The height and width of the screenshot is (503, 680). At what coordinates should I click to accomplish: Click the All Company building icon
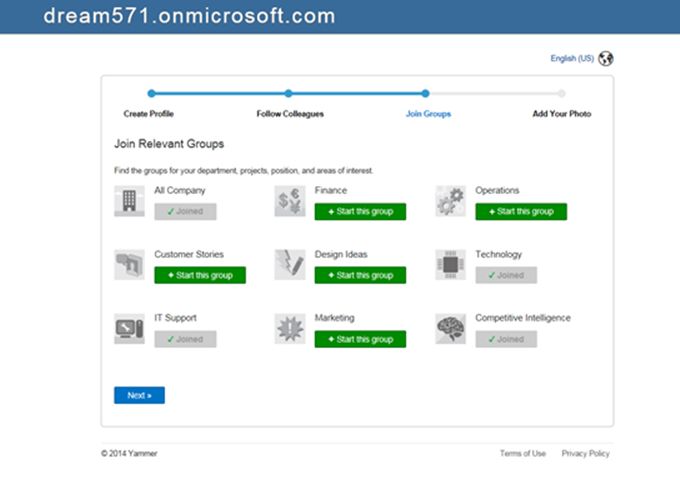[x=129, y=201]
